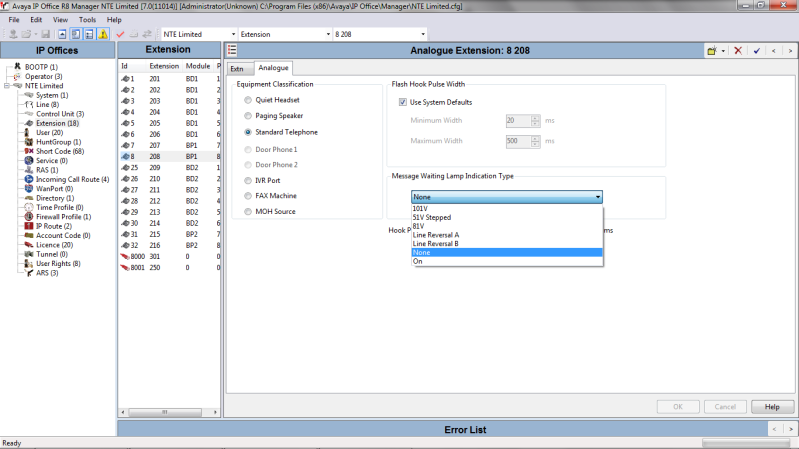Click the red list icon beside Analogue Extension title
The width and height of the screenshot is (799, 449).
(232, 50)
